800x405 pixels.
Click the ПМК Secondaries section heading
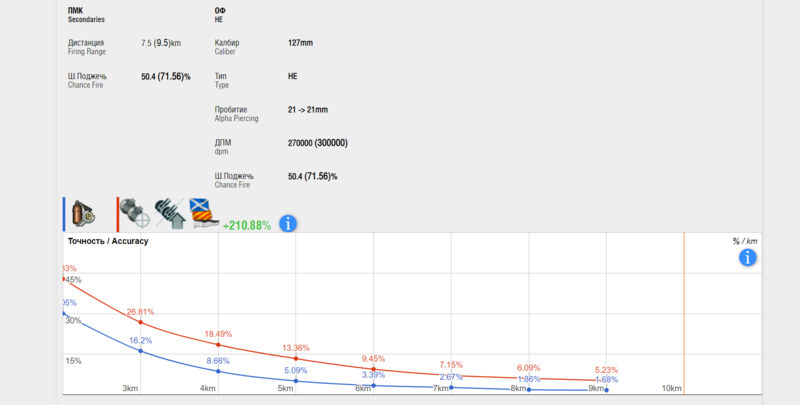[x=86, y=15]
